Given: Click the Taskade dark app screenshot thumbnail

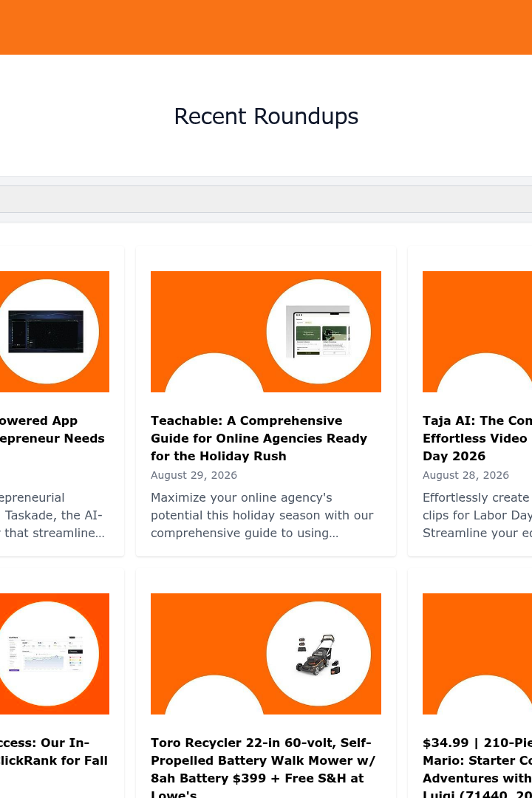Looking at the screenshot, I should click(55, 332).
